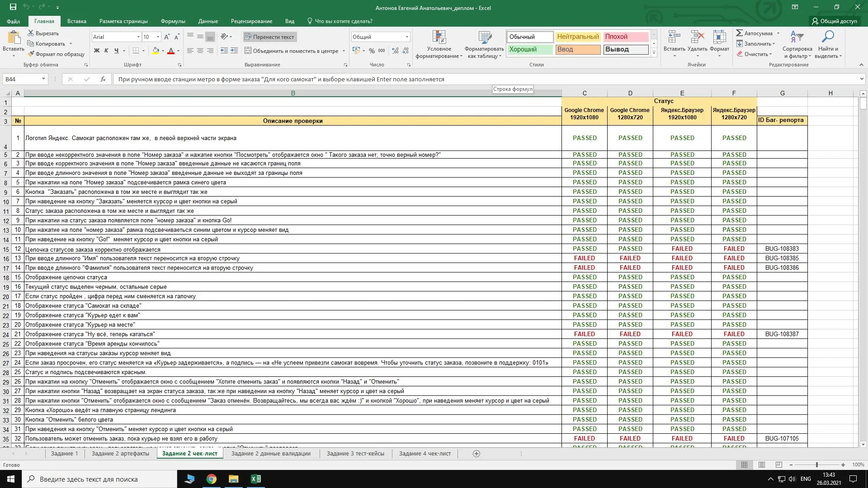Open the Общий number format dropdown
The width and height of the screenshot is (868, 488).
(407, 37)
